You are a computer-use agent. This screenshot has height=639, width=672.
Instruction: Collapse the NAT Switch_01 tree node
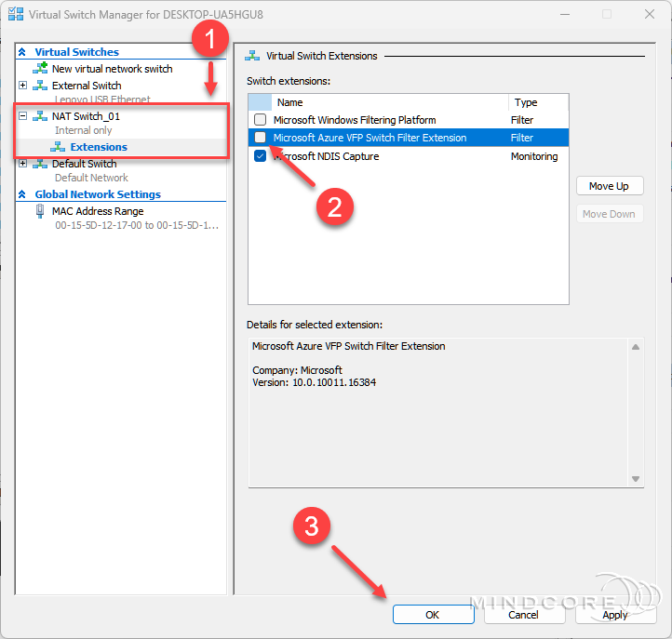(x=23, y=116)
